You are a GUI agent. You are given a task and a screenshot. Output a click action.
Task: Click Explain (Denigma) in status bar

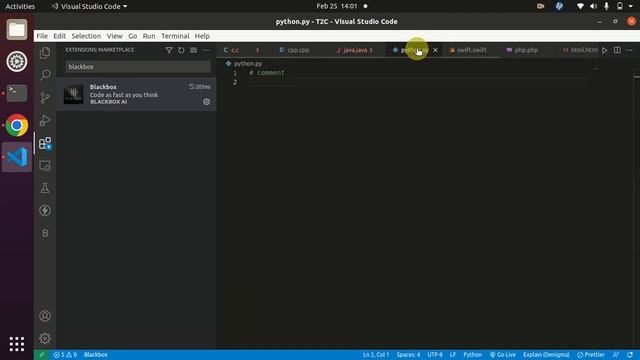point(546,355)
